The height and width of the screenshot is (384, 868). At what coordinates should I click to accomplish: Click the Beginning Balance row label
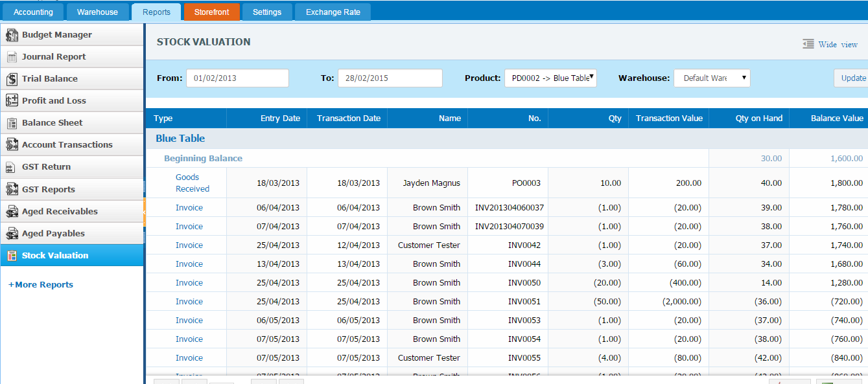tap(203, 159)
